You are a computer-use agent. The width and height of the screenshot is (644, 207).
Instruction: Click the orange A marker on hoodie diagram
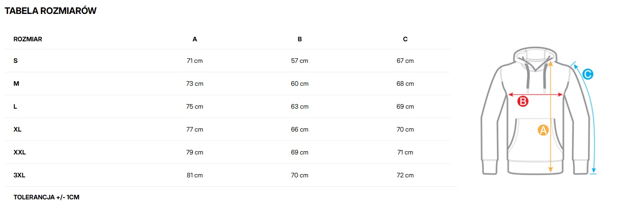point(543,130)
